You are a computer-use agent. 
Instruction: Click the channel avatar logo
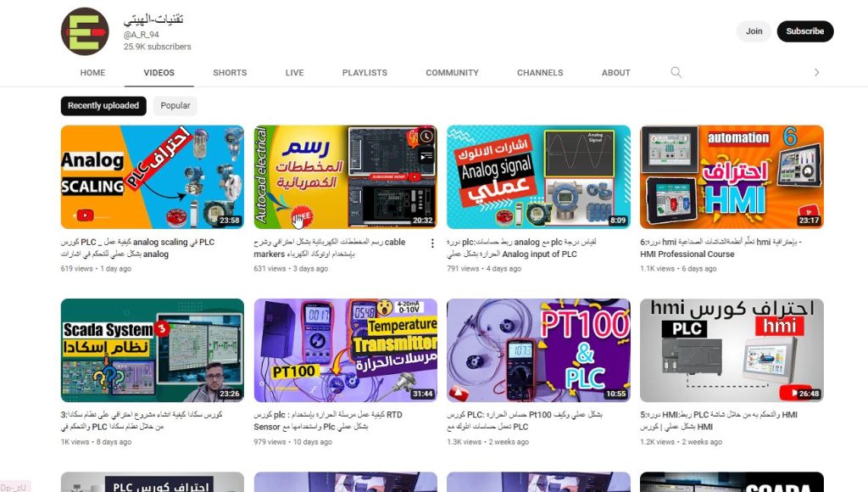[x=85, y=31]
